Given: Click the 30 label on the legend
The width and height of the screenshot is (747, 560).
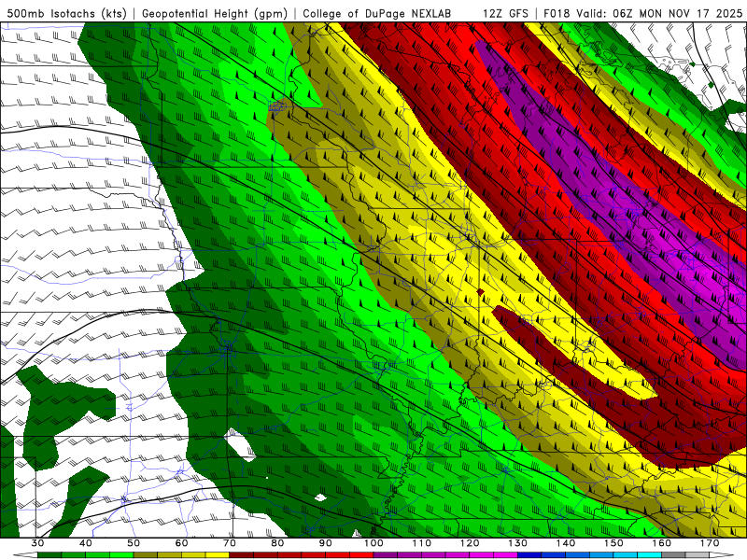Looking at the screenshot, I should [37, 543].
